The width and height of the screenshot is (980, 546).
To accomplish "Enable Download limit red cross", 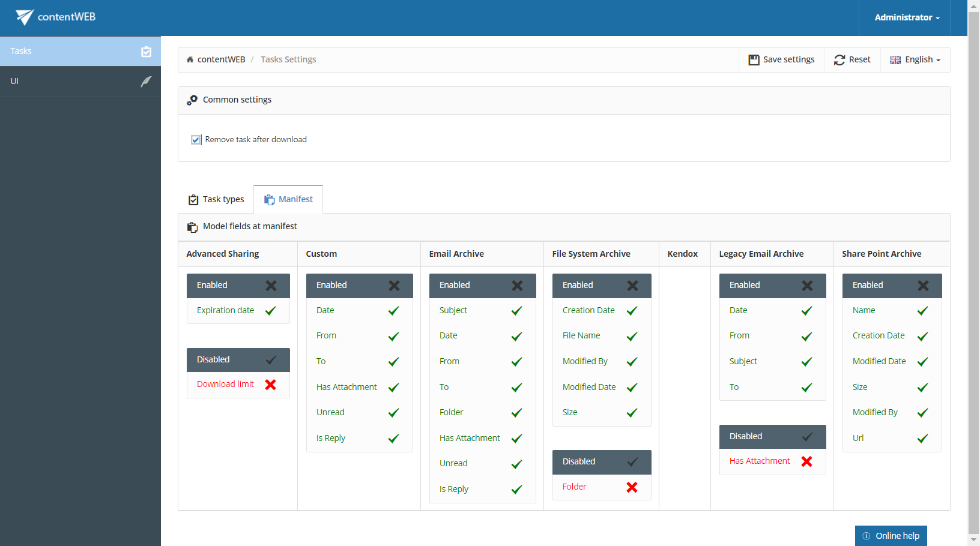I will click(x=271, y=385).
